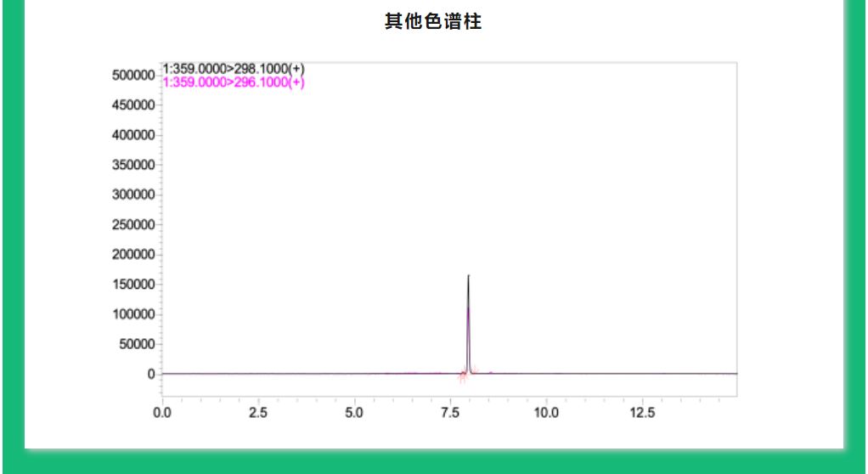Click the 0.0 x-axis tick label
This screenshot has width=868, height=474.
161,413
